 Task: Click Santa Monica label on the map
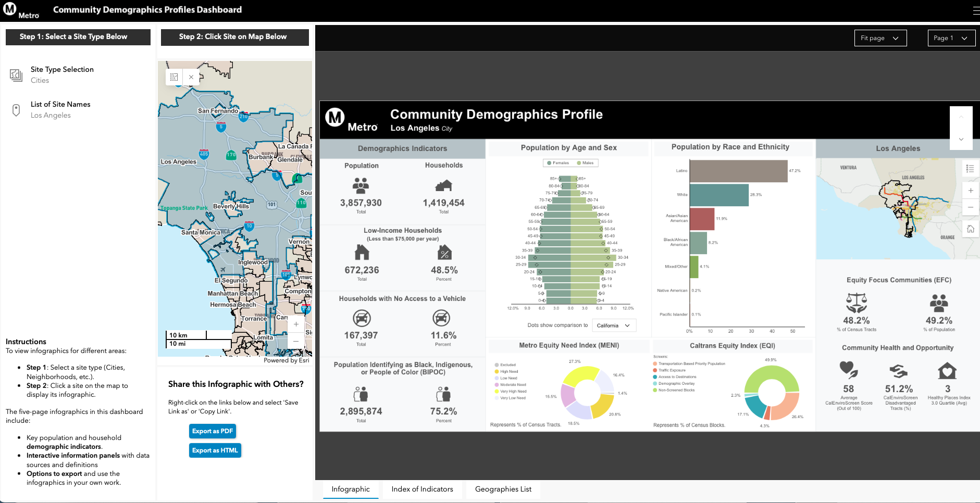(x=201, y=232)
